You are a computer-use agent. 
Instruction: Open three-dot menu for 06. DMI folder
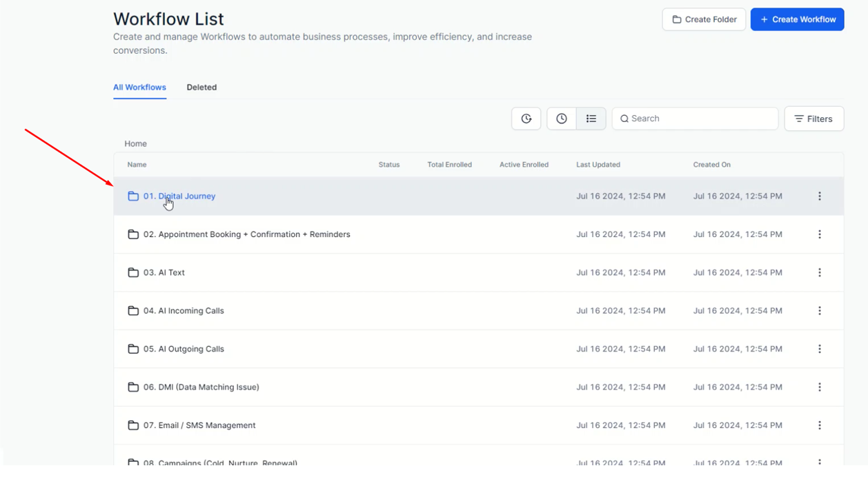coord(819,387)
